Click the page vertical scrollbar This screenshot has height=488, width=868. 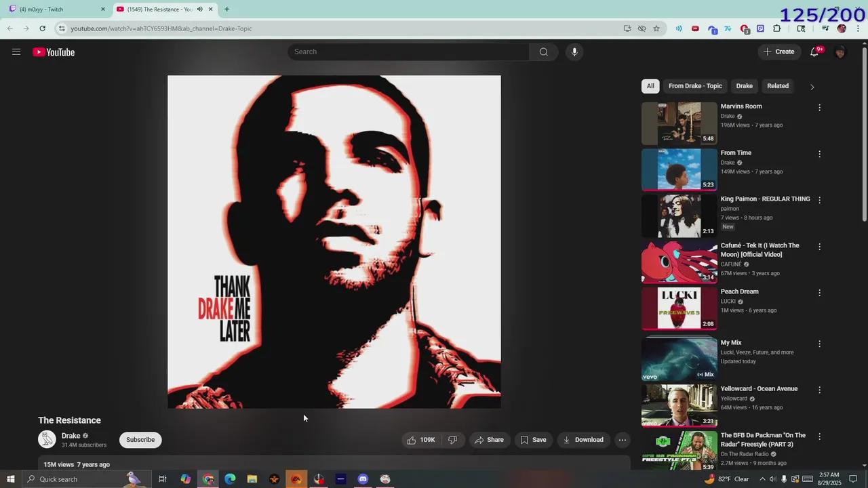click(864, 136)
